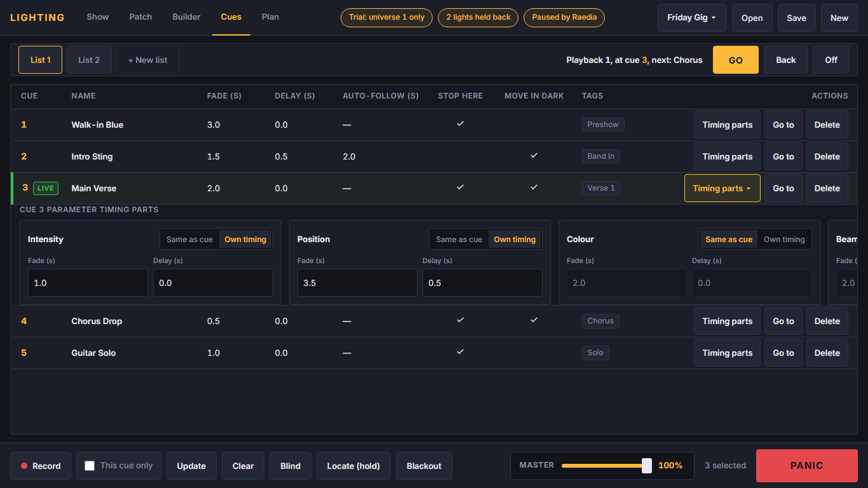Open the Friday Gig show dropdown
This screenshot has height=488, width=868.
[692, 18]
